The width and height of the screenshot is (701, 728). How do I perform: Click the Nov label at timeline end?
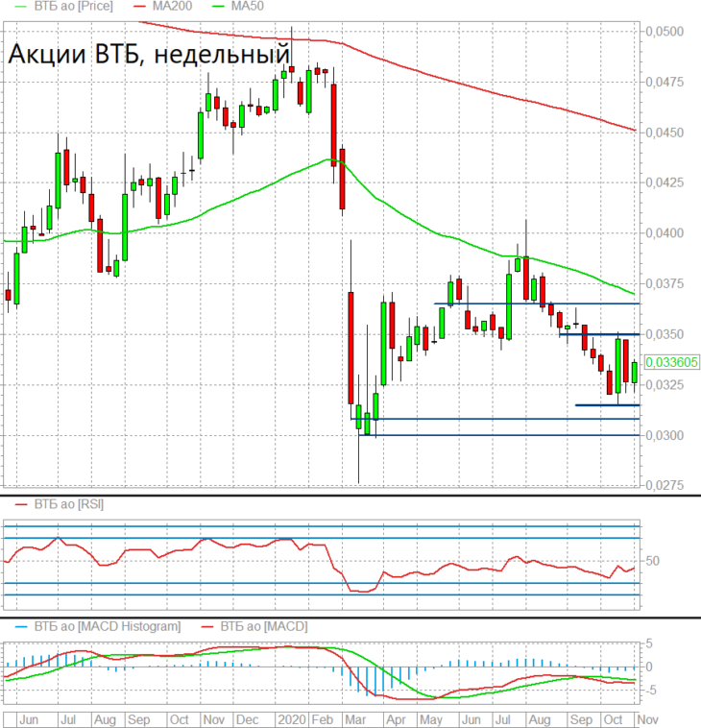coord(647,719)
